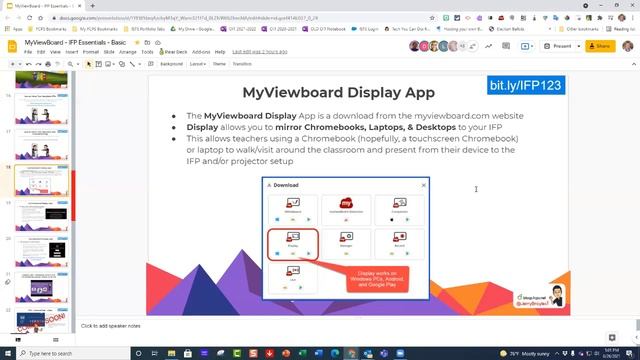
Task: Open the View menu
Action: (x=55, y=52)
